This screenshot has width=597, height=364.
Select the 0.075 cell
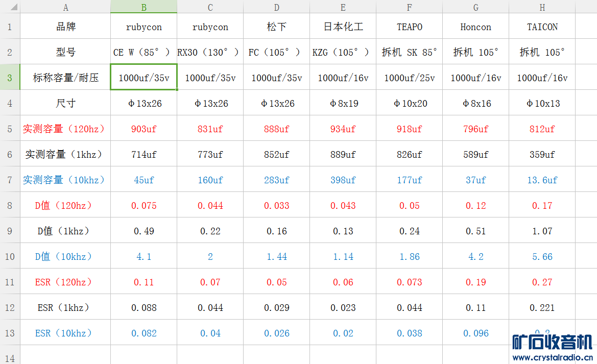pyautogui.click(x=144, y=205)
